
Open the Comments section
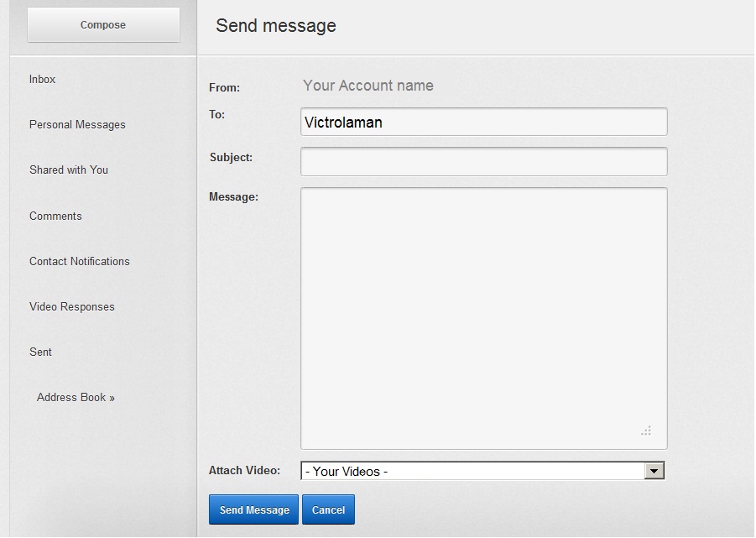[x=55, y=216]
